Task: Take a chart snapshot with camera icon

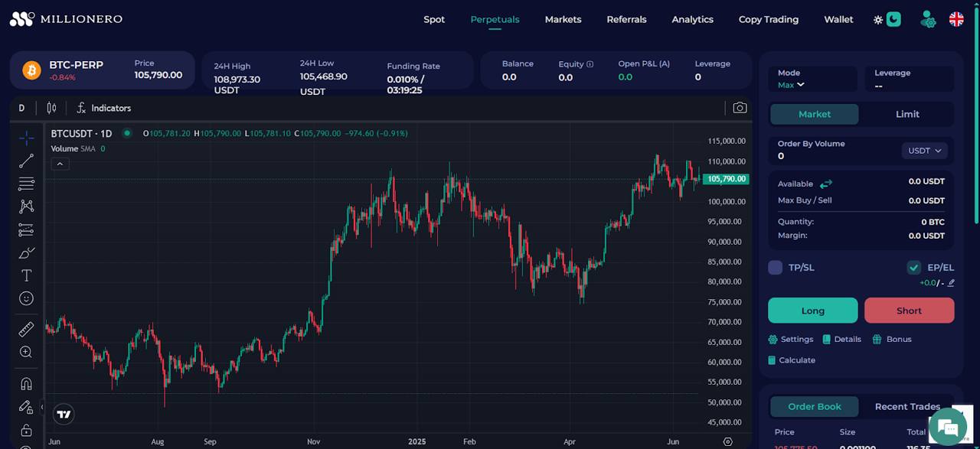Action: [x=739, y=108]
